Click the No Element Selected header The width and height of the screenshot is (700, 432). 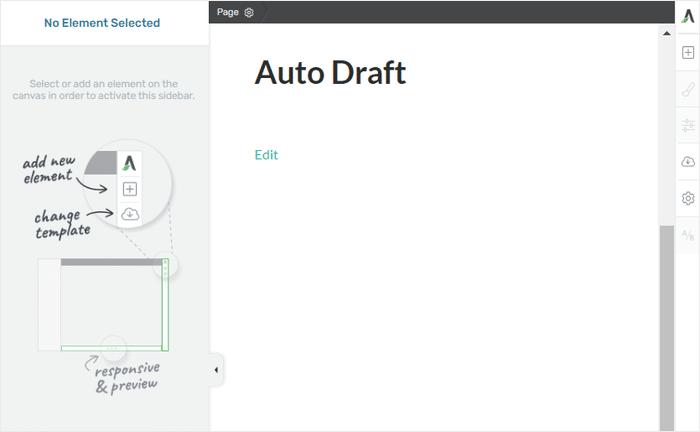click(102, 23)
